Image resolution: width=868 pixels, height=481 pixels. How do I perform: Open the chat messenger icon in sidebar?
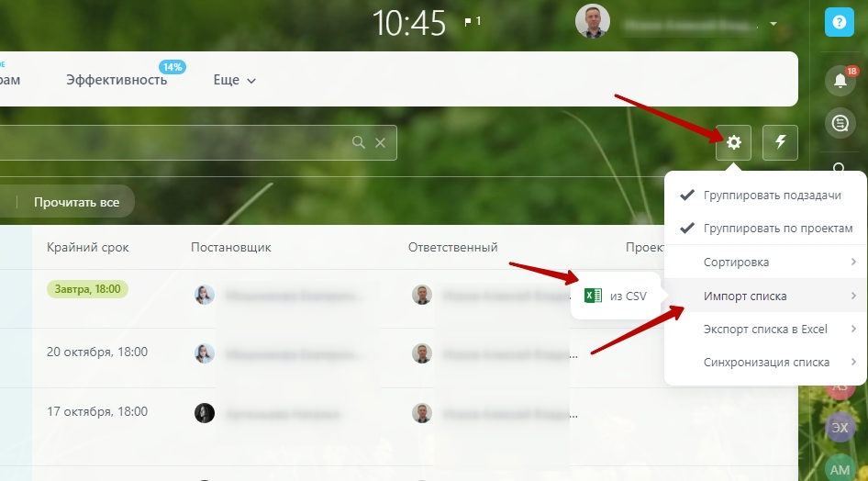(840, 123)
